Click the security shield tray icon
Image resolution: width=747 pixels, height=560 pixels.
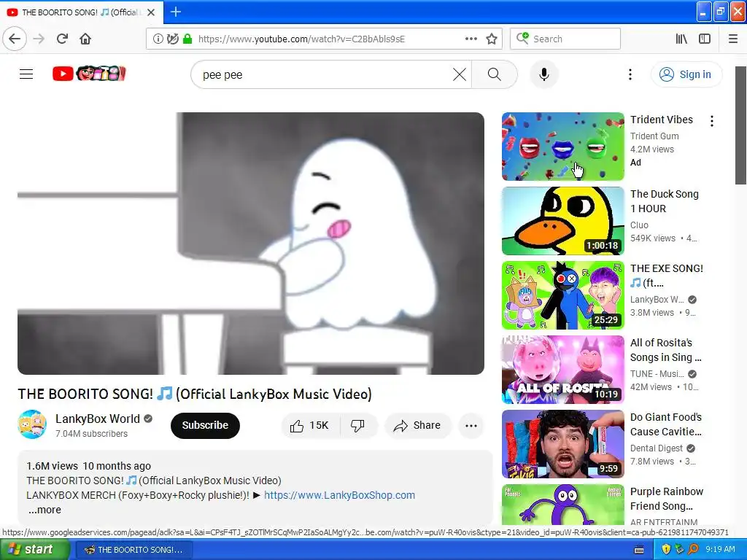point(665,550)
